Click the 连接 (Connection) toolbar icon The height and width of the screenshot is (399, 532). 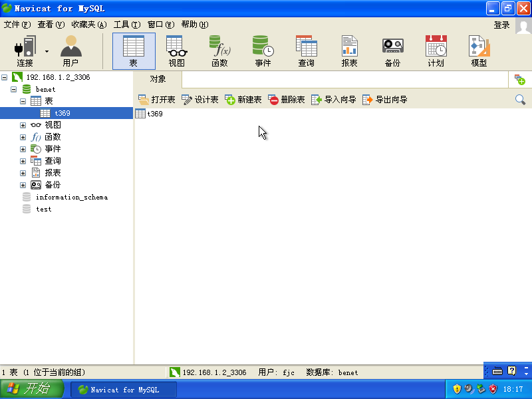click(x=25, y=51)
